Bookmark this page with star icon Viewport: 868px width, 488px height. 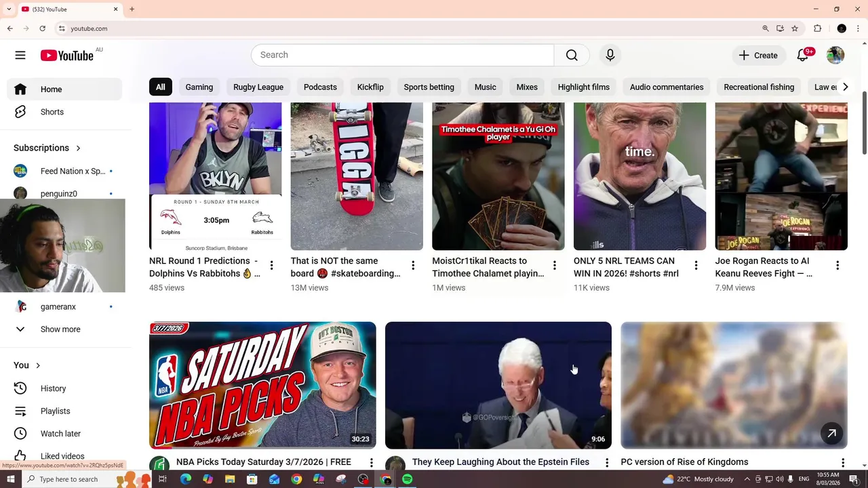(x=795, y=28)
